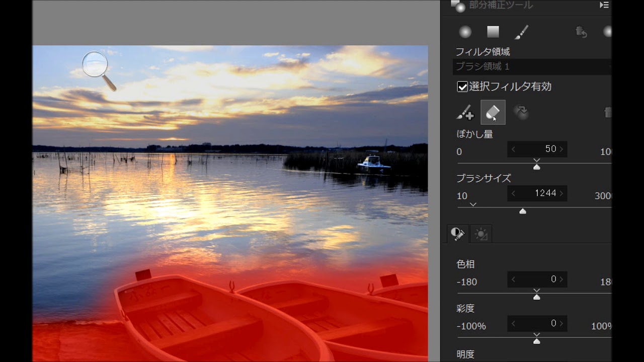Viewport: 644px width, 362px height.
Task: Click the 彩度 value field
Action: point(537,324)
